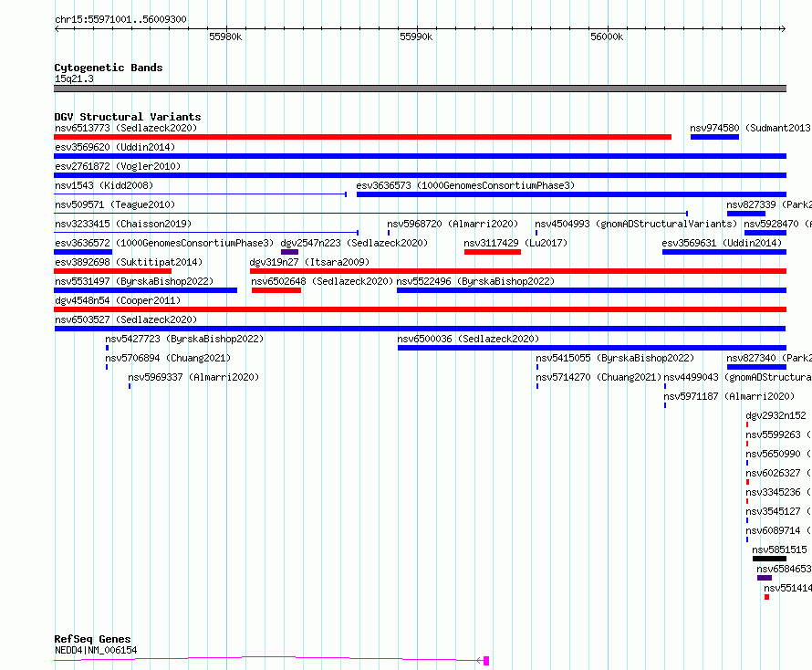
Task: Select the esv3636573 1000GenomesConsortiumPhase3 bar
Action: (x=571, y=194)
